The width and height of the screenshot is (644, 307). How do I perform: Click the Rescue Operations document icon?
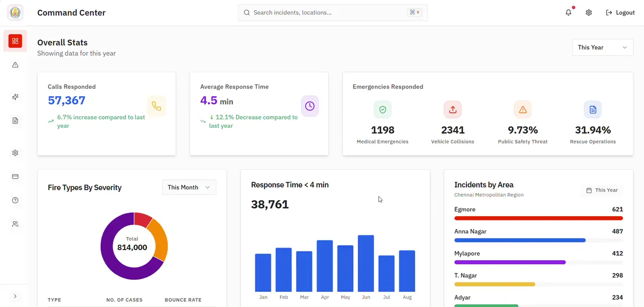pyautogui.click(x=593, y=110)
